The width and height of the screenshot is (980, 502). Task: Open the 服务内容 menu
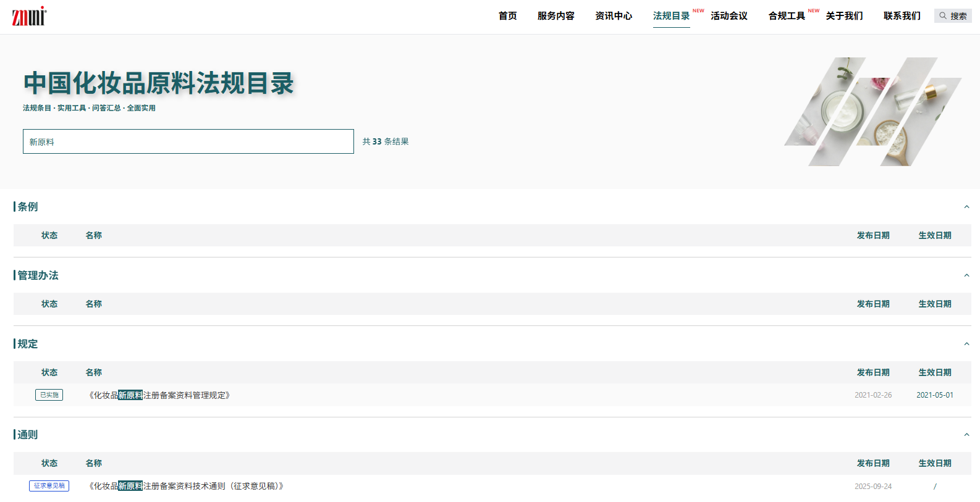coord(555,16)
